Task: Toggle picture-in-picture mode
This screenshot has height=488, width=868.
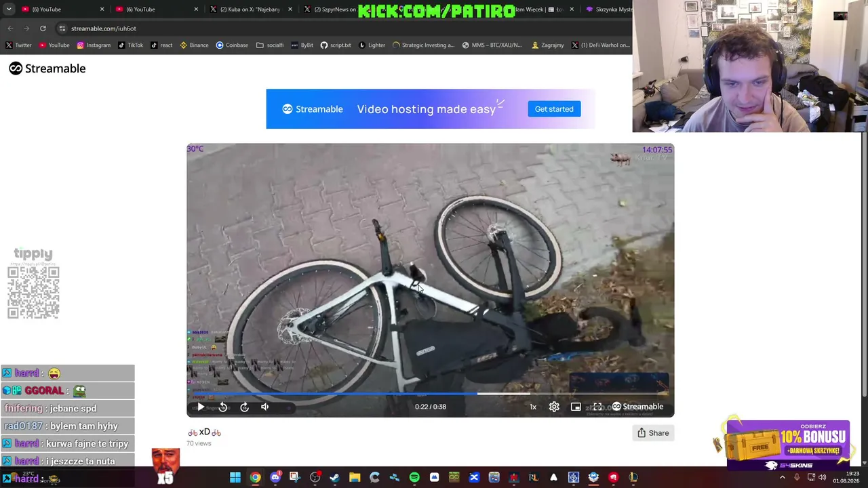Action: pyautogui.click(x=576, y=407)
